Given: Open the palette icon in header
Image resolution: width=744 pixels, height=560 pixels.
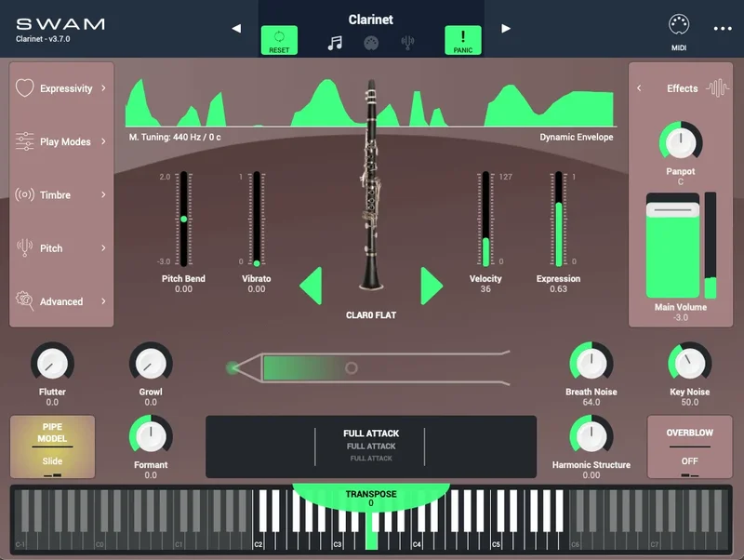Looking at the screenshot, I should (371, 43).
